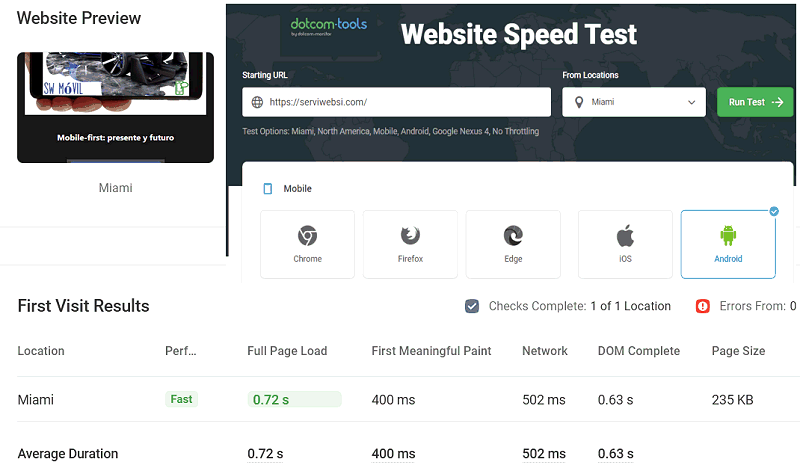Image resolution: width=800 pixels, height=471 pixels.
Task: Open the Mobile section header
Action: (298, 188)
